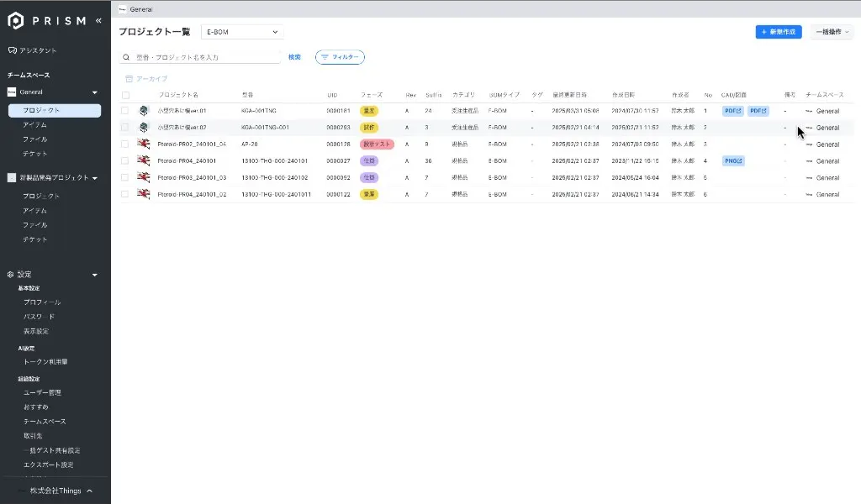This screenshot has height=504, width=861.
Task: Collapse the sidebar with double chevron icon
Action: pyautogui.click(x=99, y=19)
